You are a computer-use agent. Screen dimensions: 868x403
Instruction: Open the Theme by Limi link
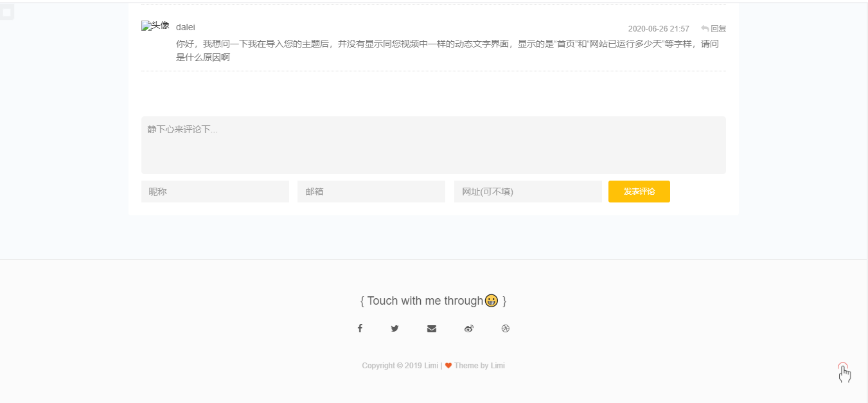tap(479, 366)
